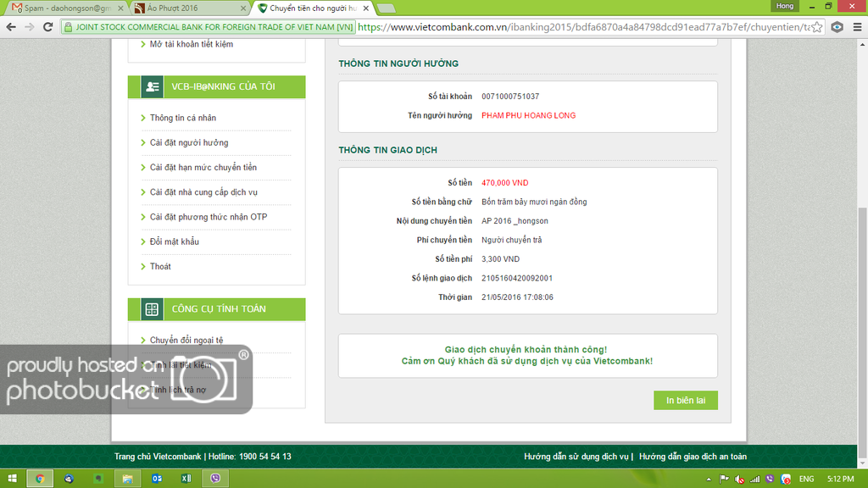Viewport: 868px width, 488px height.
Task: Open the Chrome hamburger menu
Action: pos(857,26)
